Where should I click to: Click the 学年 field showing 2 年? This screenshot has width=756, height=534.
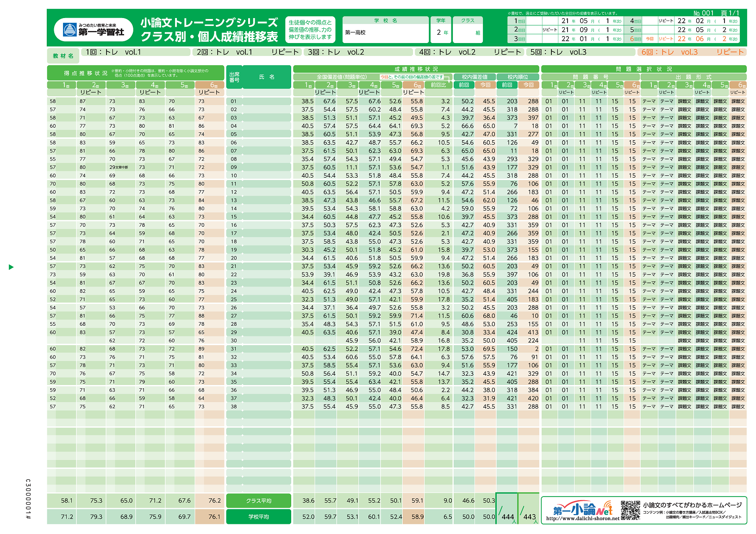coord(441,33)
